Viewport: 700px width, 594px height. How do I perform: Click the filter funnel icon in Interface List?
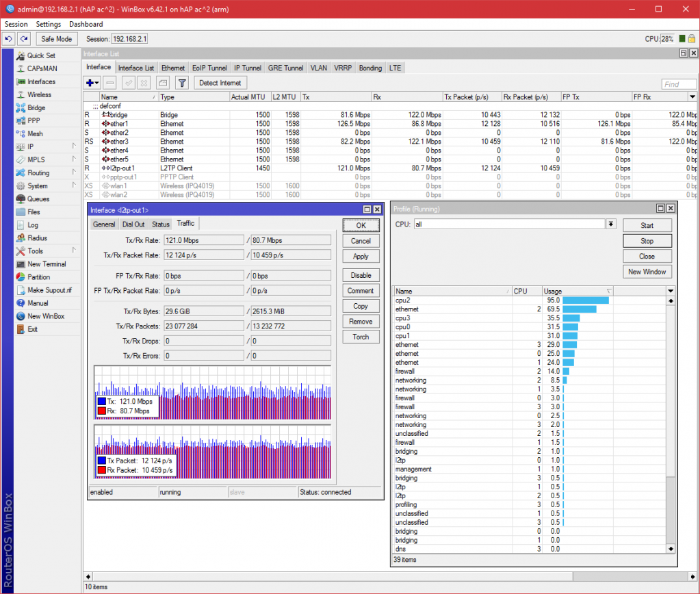tap(183, 83)
